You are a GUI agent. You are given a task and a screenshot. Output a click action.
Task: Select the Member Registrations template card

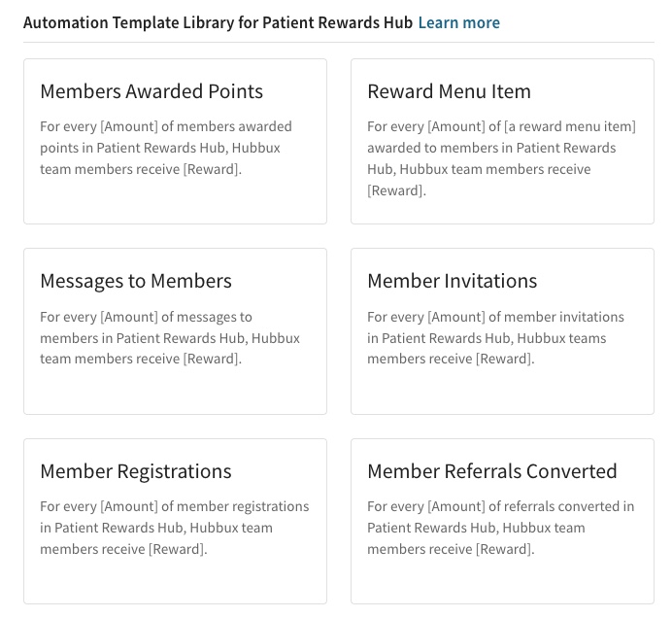point(176,521)
